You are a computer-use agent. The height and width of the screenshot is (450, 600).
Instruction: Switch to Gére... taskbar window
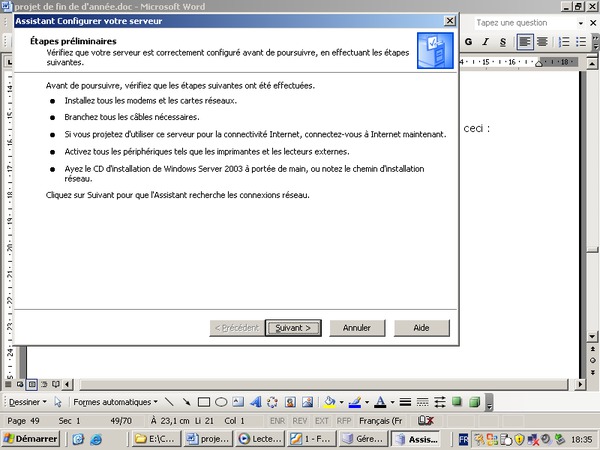(x=364, y=439)
